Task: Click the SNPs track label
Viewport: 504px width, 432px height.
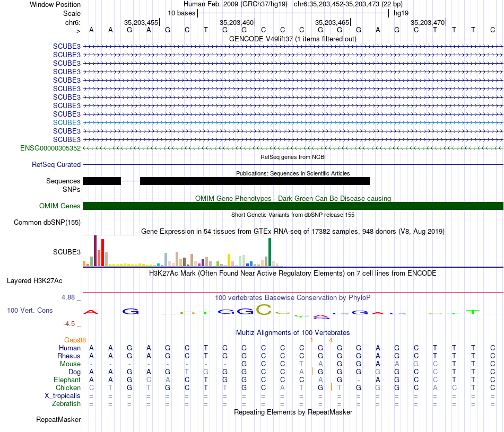Action: (72, 190)
